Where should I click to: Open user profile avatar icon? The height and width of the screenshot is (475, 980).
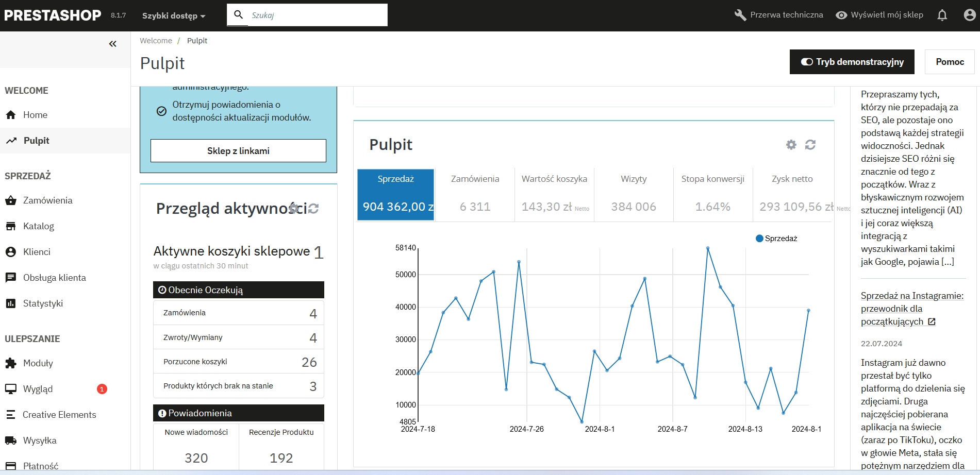coord(969,15)
